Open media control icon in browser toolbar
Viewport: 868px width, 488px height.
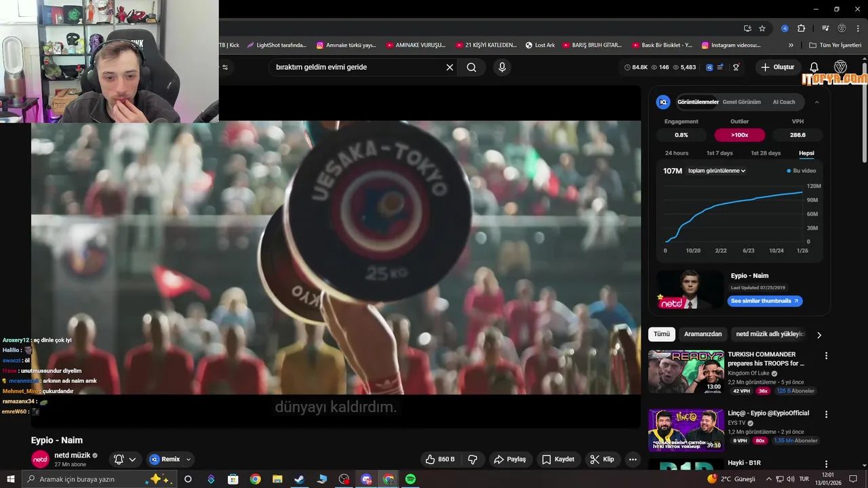pyautogui.click(x=825, y=28)
